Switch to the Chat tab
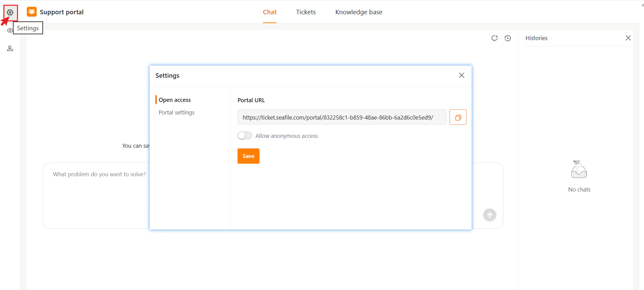The height and width of the screenshot is (290, 644). pyautogui.click(x=270, y=12)
